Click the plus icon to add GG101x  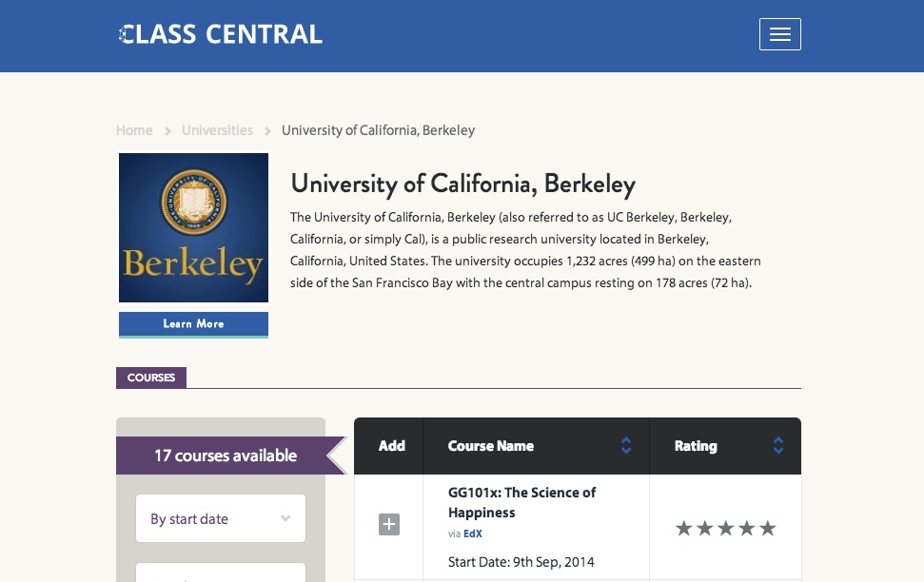click(x=389, y=524)
